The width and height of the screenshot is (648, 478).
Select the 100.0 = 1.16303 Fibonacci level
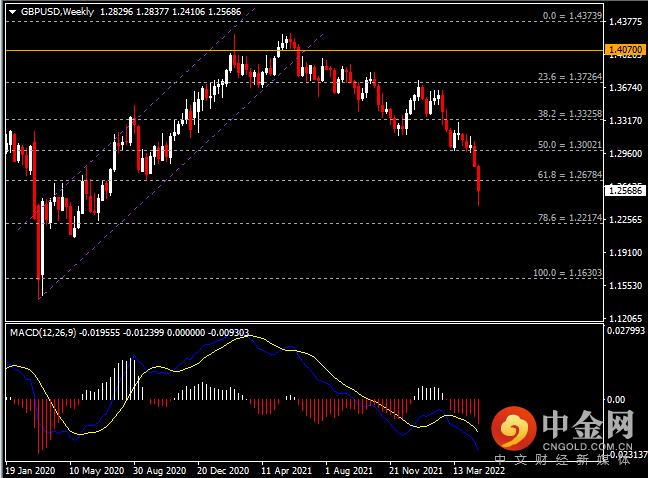point(567,273)
